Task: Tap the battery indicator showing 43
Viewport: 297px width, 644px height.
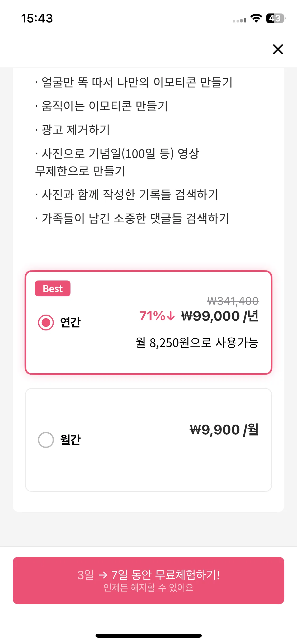Action: pos(276,18)
